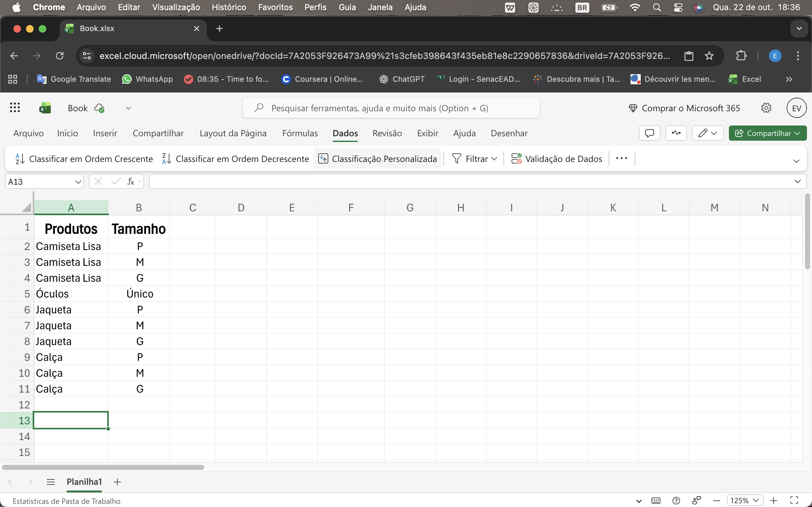The width and height of the screenshot is (812, 507).
Task: Add a new sheet with plus button
Action: tap(117, 482)
